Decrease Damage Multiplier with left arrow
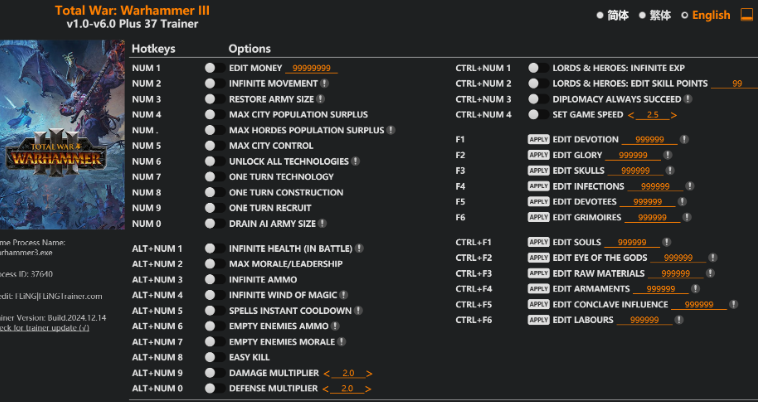Screen dimensions: 758x402 [x=327, y=373]
